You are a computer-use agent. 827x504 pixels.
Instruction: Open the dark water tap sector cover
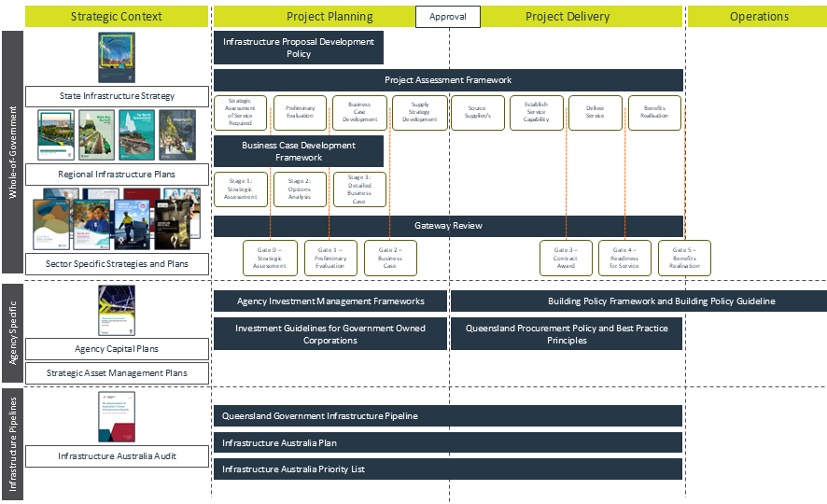[x=172, y=225]
